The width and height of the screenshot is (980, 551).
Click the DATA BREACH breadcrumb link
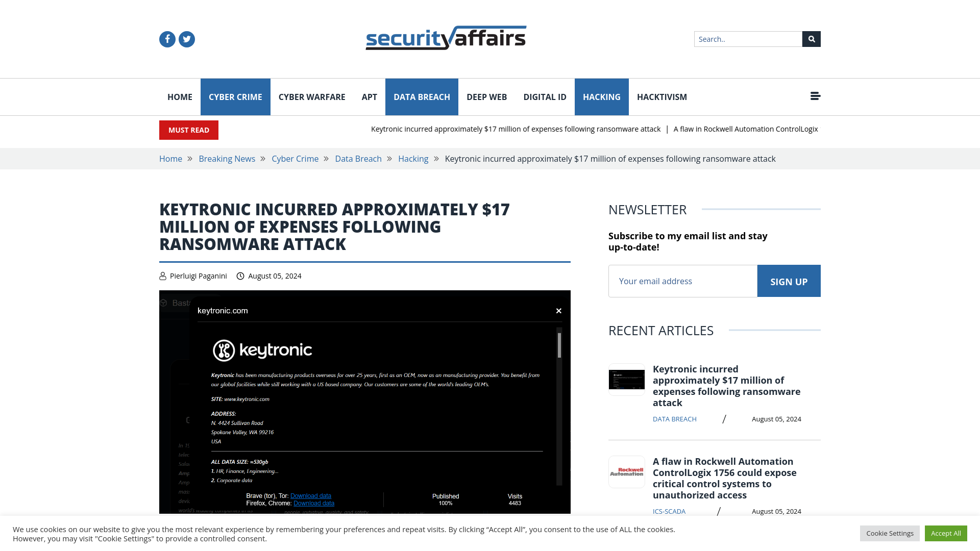358,159
